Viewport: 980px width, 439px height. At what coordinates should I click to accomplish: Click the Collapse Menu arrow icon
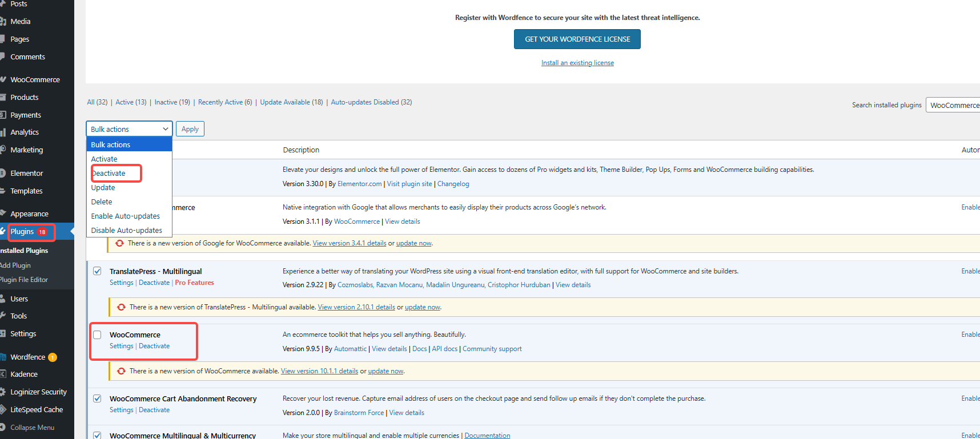[x=3, y=427]
